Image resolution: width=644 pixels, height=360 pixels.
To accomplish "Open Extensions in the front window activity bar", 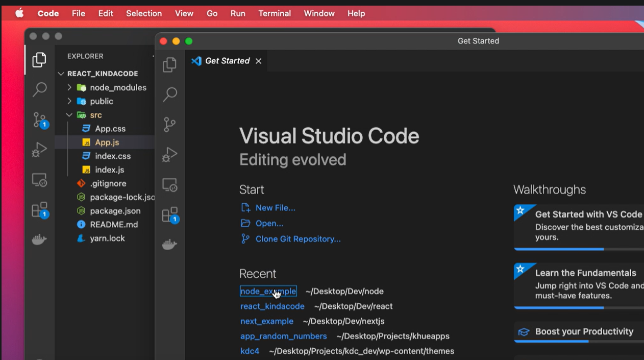I will click(169, 214).
